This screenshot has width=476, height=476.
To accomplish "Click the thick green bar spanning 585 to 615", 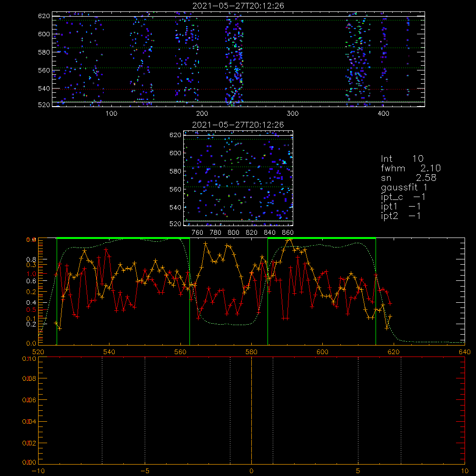I will pyautogui.click(x=322, y=238).
